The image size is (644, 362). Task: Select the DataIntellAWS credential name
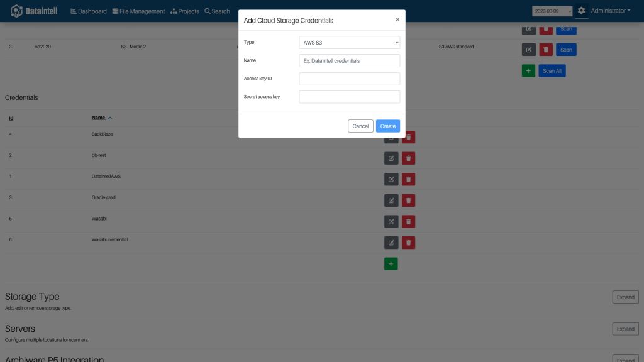point(106,177)
